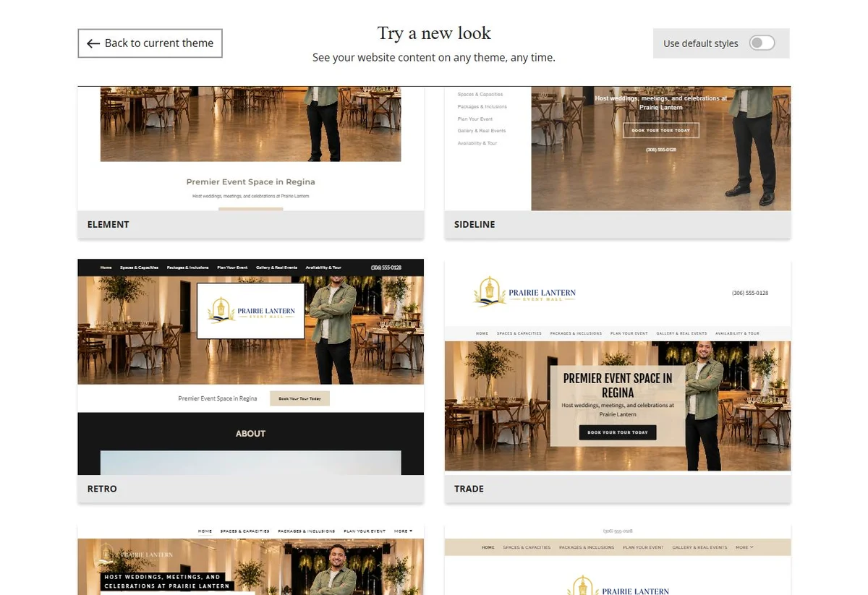Click Gallery & Real Events in Retro nav
Screen dimensions: 868x595
coord(276,267)
